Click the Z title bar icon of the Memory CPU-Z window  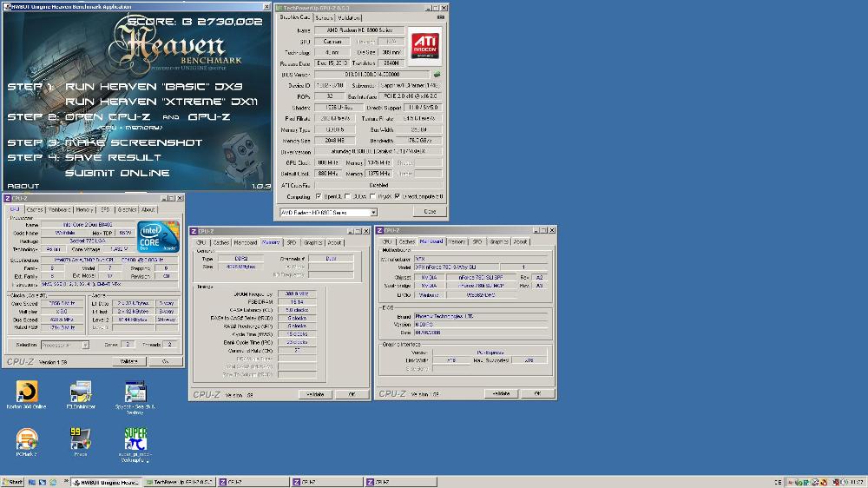(x=194, y=231)
